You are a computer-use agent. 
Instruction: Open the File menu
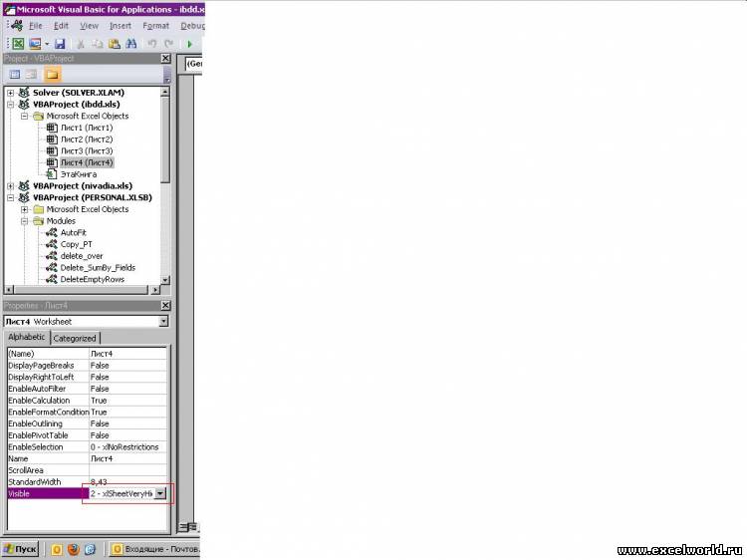coord(35,26)
